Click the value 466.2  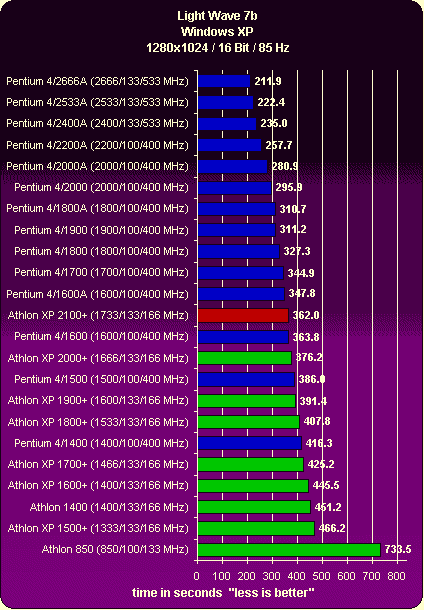click(x=332, y=528)
